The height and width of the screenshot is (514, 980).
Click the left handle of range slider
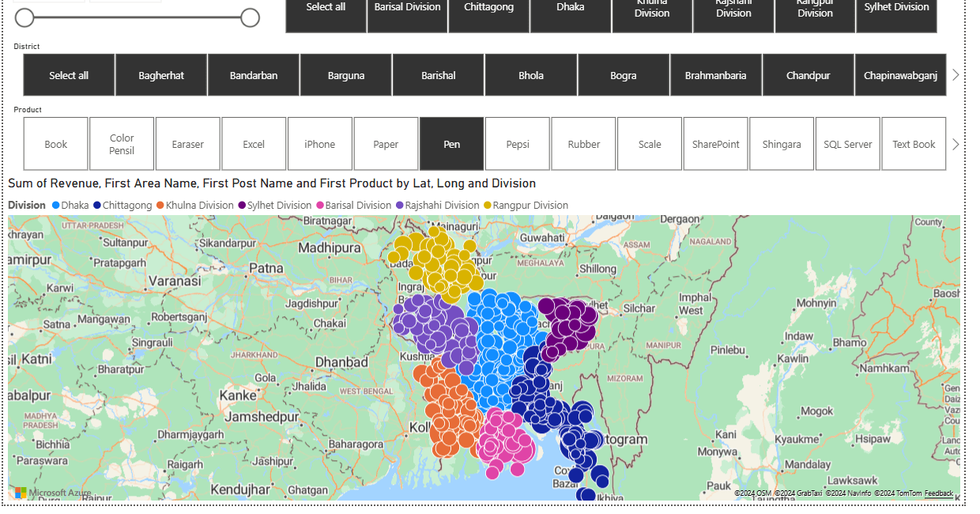coord(24,17)
